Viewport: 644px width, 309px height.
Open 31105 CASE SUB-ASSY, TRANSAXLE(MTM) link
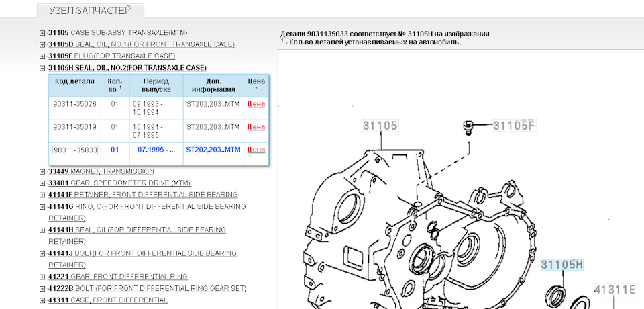[118, 32]
